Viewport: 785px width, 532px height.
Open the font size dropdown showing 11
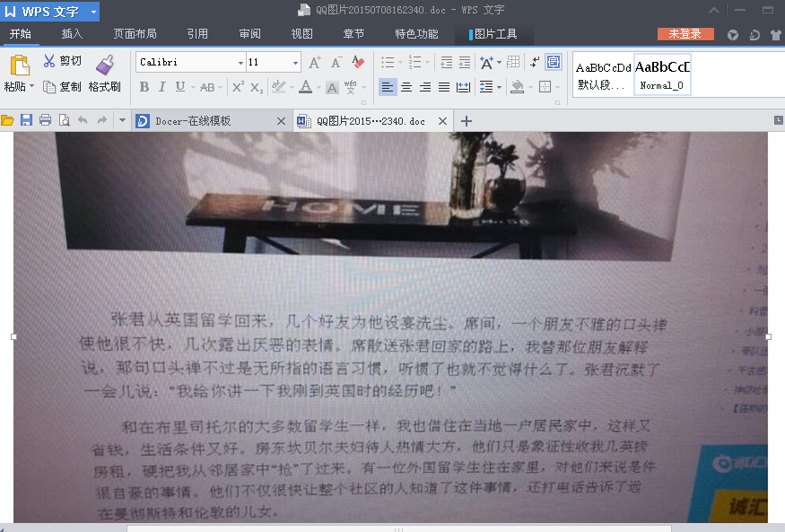[x=295, y=63]
